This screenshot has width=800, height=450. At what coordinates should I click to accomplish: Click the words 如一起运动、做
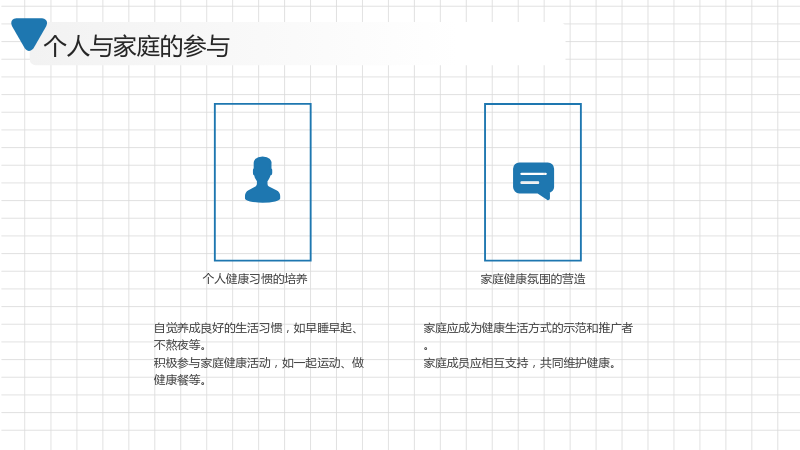tap(323, 363)
